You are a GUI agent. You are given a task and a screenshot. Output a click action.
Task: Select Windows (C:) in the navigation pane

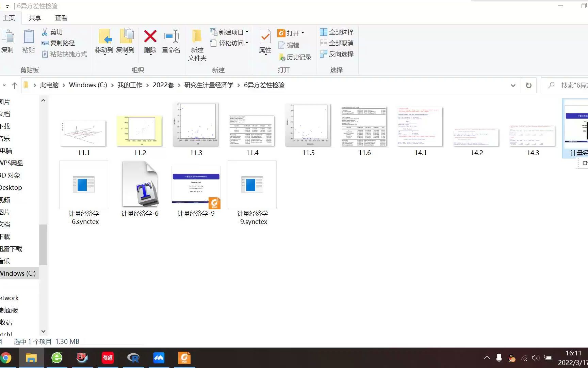(x=18, y=273)
